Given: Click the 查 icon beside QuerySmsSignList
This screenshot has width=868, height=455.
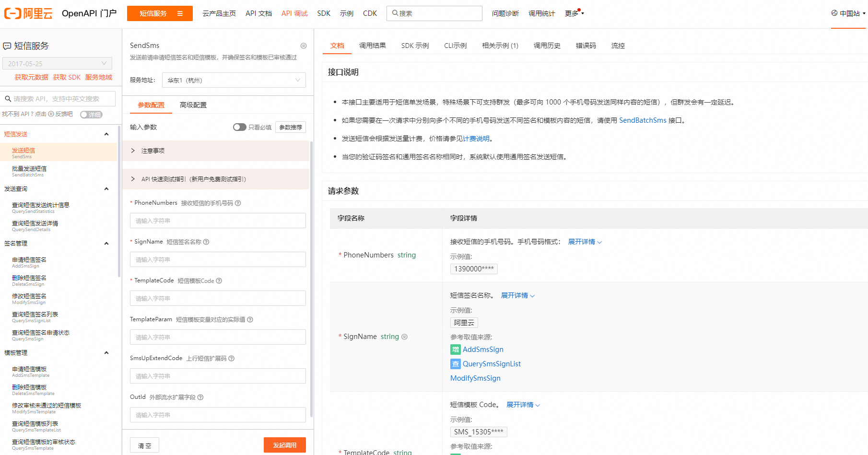Looking at the screenshot, I should coord(456,364).
